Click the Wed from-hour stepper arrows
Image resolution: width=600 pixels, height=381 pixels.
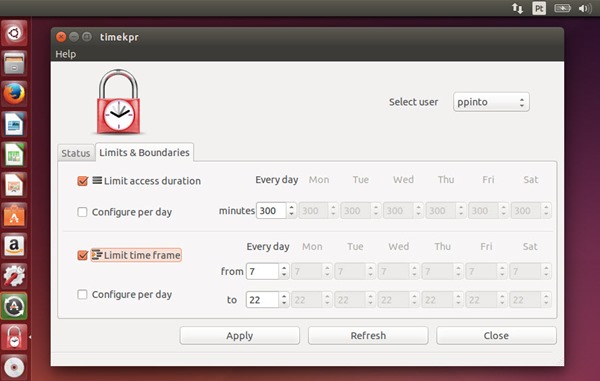pos(414,271)
